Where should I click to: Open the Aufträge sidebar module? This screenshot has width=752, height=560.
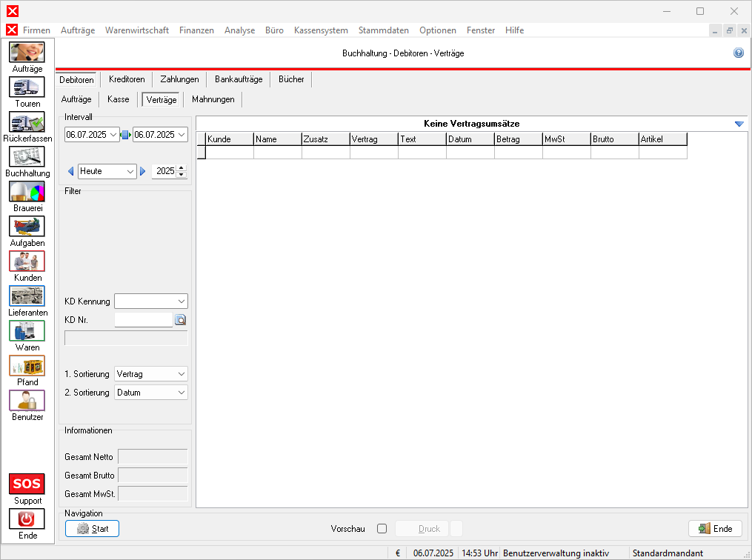pyautogui.click(x=27, y=53)
